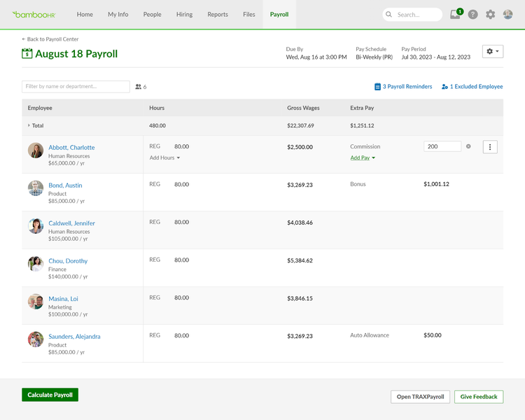Go to the Hiring tab
Viewport: 525px width, 420px height.
click(x=185, y=15)
